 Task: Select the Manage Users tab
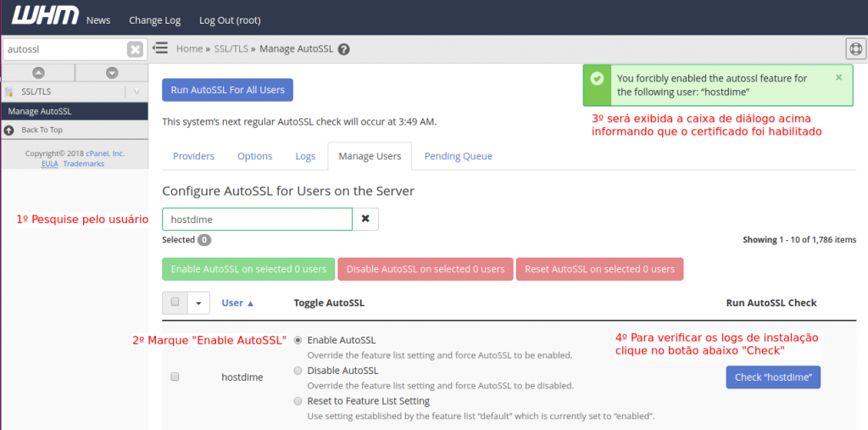point(370,156)
